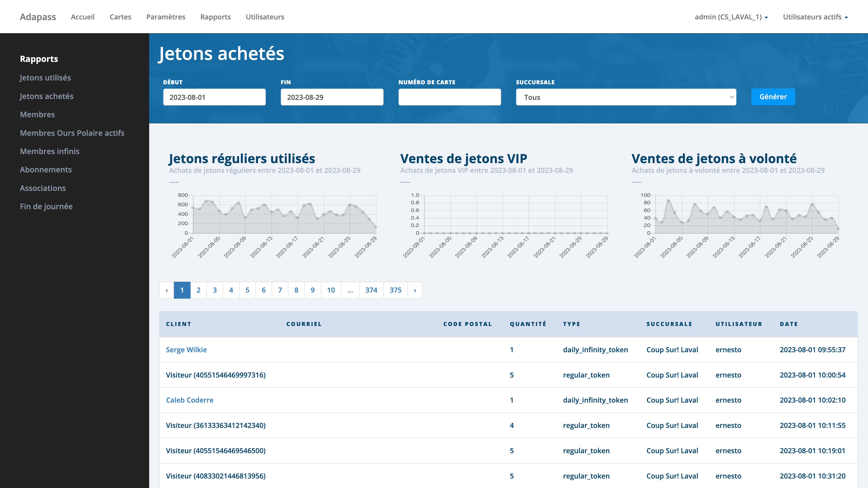Screen dimensions: 868x488
Task: Expand the Utilisateurs actifs dropdown
Action: click(815, 17)
